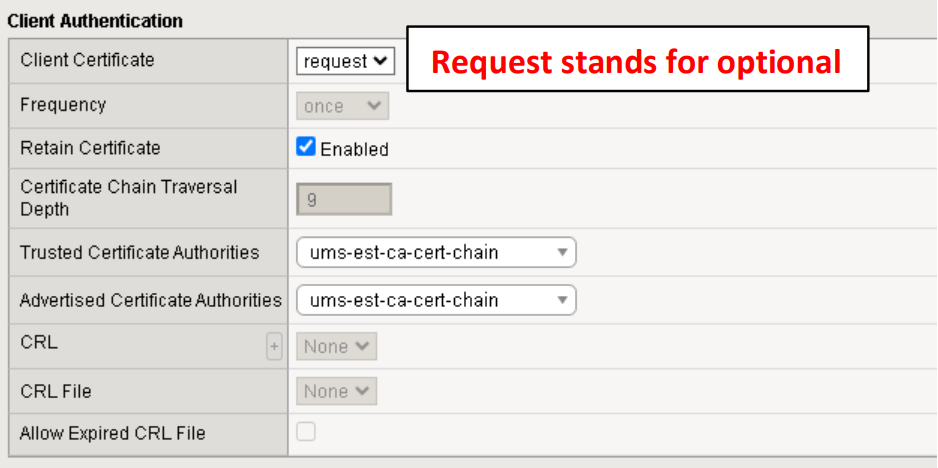
Task: Click the plus icon beside CRL
Action: pyautogui.click(x=274, y=347)
